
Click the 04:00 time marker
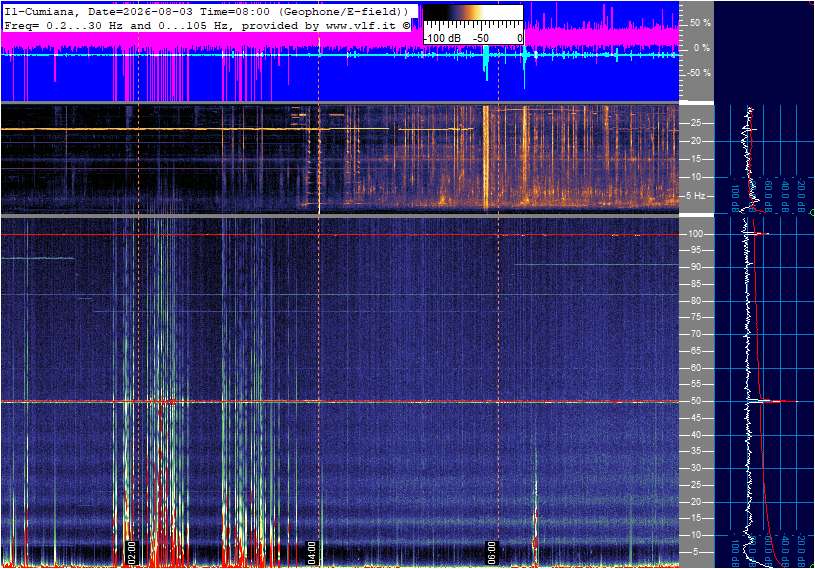click(x=311, y=552)
